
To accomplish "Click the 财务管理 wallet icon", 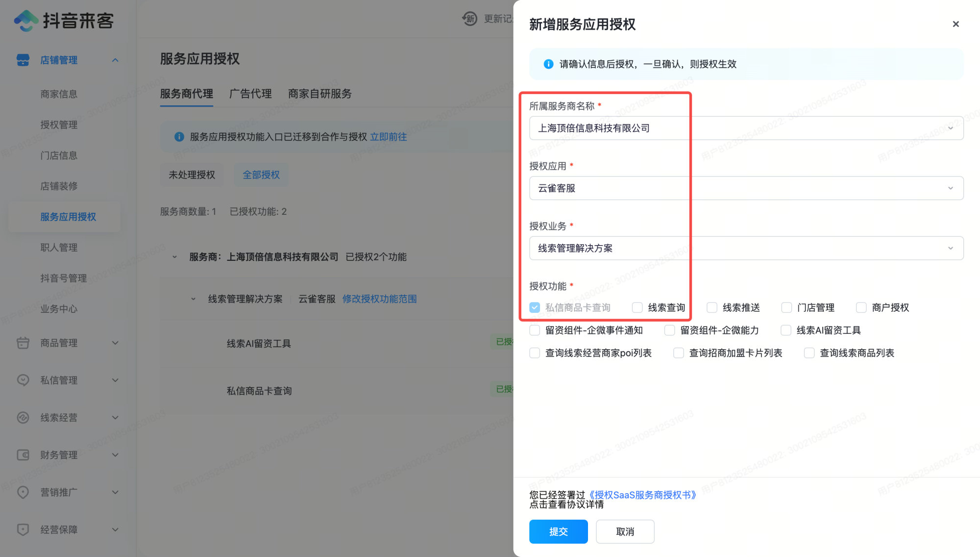I will pos(23,455).
